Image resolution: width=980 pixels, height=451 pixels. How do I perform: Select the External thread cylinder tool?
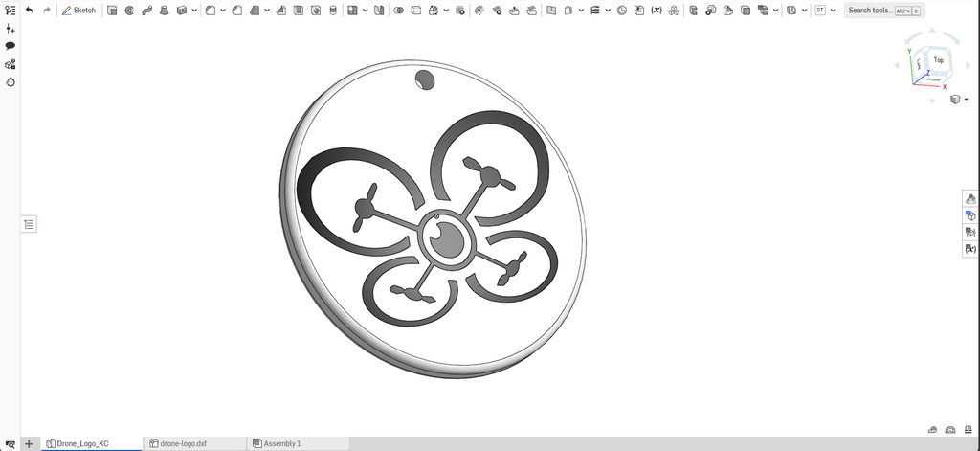333,10
